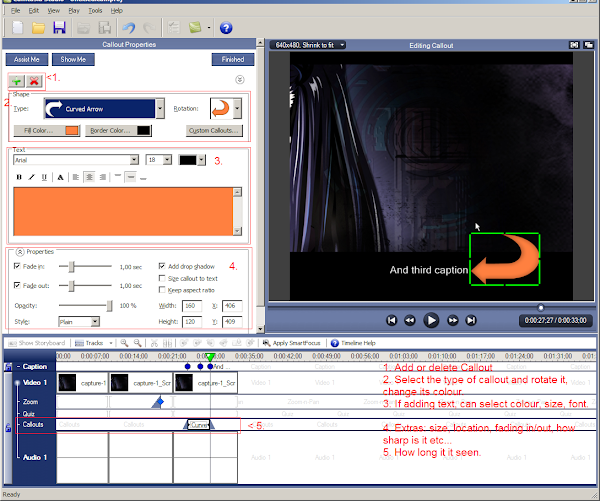Click the blue save disk toolbar icon
The width and height of the screenshot is (600, 501).
pyautogui.click(x=59, y=27)
